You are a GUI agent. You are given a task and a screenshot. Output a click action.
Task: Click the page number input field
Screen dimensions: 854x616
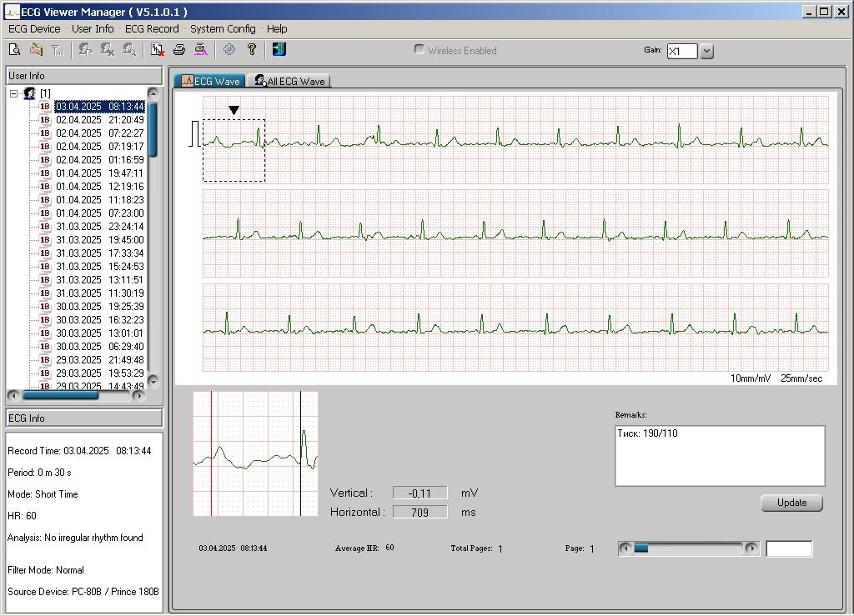pyautogui.click(x=789, y=548)
